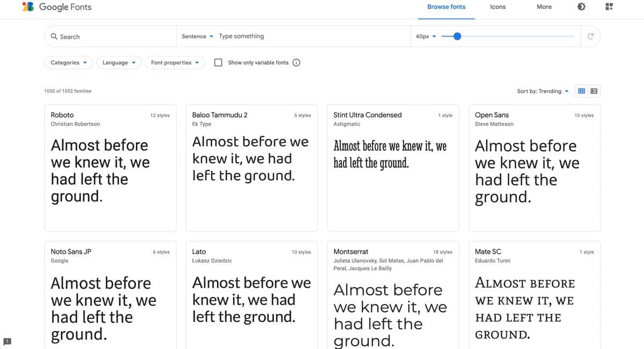
Task: Click the Open Sans preview sample
Action: coord(527,172)
